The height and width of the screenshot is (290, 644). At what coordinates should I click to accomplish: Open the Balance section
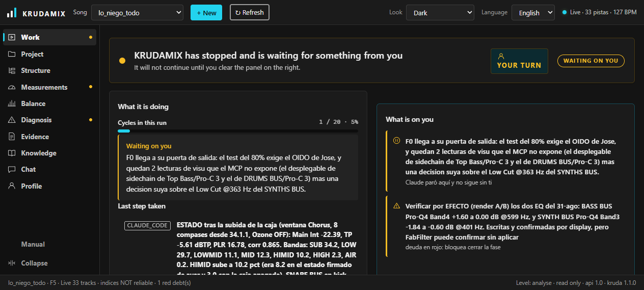(x=49, y=103)
